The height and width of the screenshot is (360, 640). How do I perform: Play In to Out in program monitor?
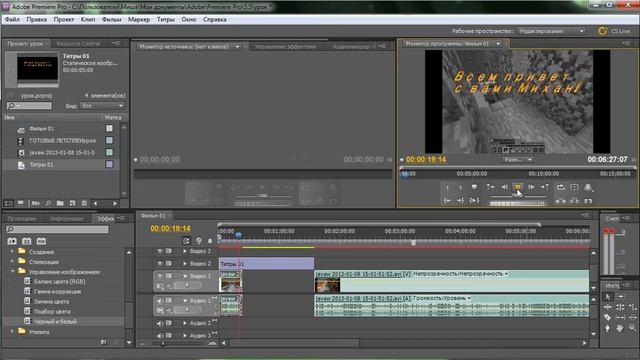(x=474, y=200)
